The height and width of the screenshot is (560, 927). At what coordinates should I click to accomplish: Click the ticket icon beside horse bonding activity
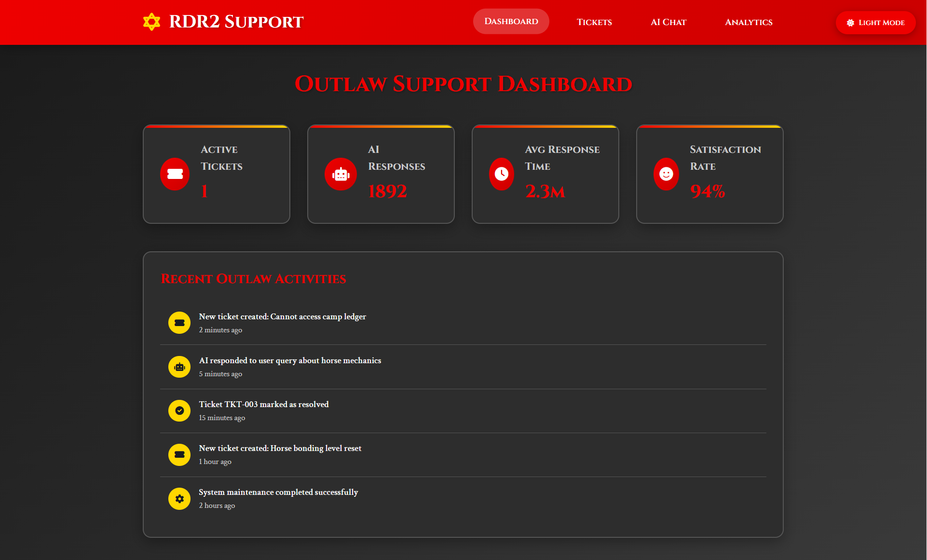pos(179,454)
